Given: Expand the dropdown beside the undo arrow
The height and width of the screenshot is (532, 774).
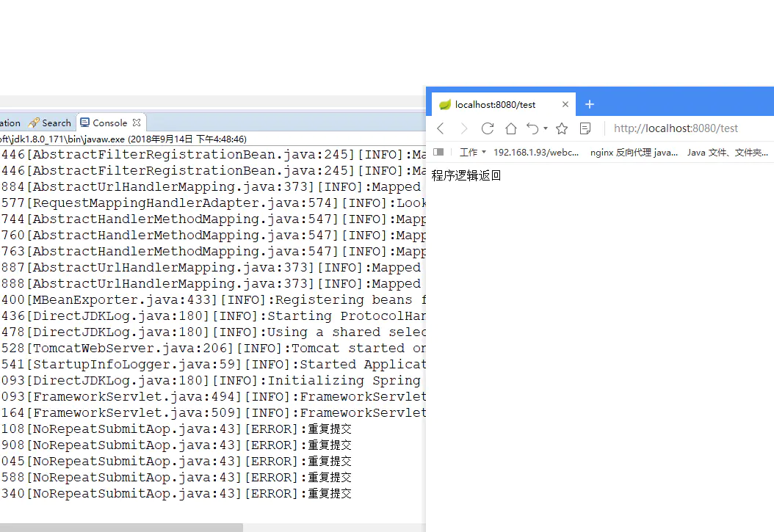Looking at the screenshot, I should pyautogui.click(x=546, y=128).
